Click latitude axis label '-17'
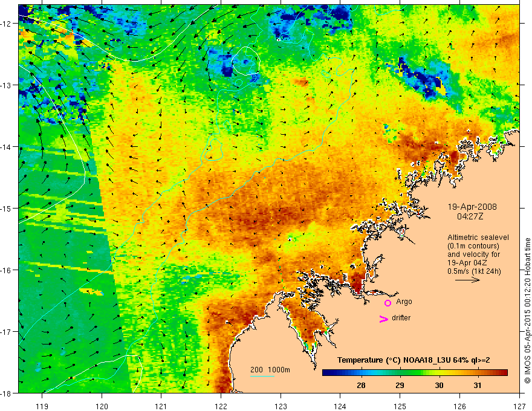The height and width of the screenshot is (411, 532). 6,332
